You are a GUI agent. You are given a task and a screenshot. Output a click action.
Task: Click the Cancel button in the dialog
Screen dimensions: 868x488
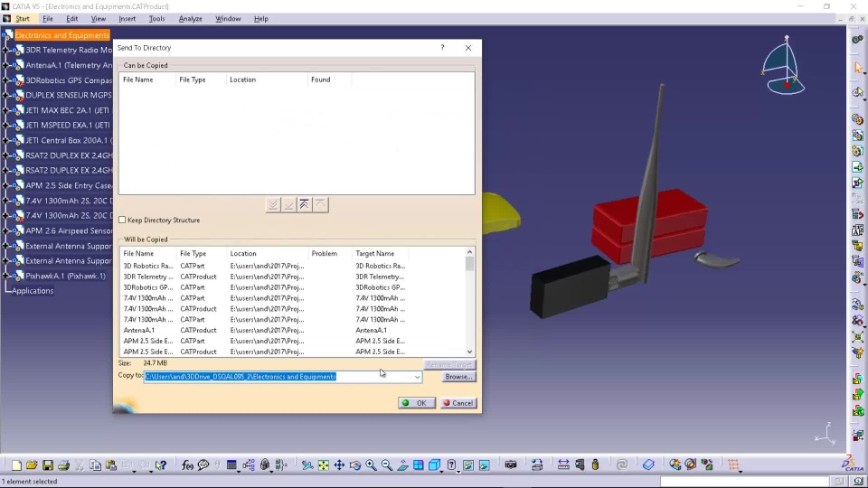click(458, 403)
